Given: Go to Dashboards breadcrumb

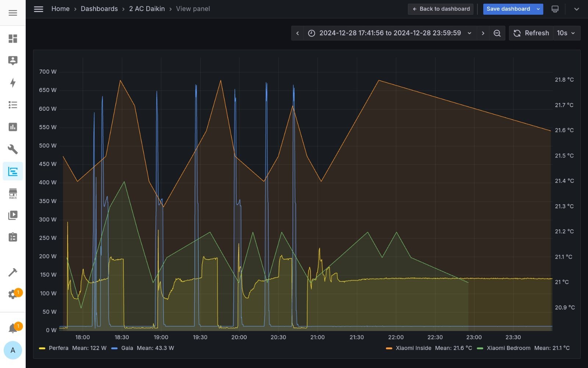Looking at the screenshot, I should (x=99, y=9).
